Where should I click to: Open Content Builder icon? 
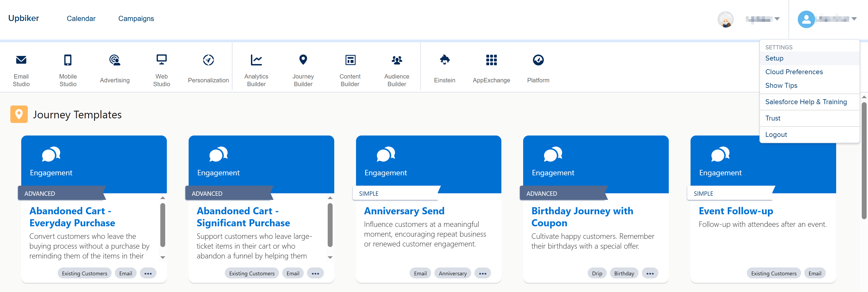click(x=350, y=60)
